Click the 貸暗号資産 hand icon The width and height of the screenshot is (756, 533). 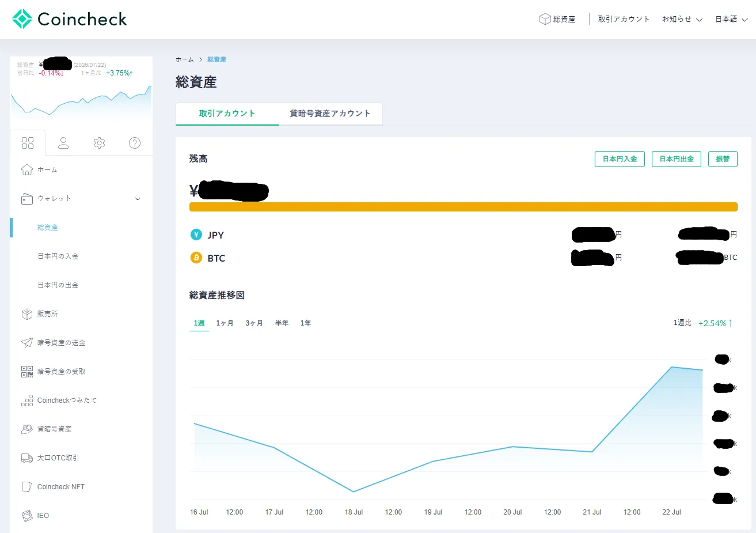27,429
